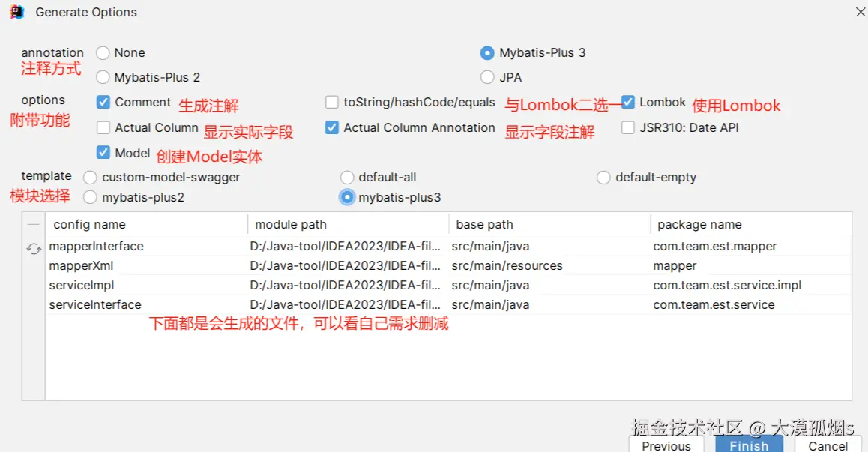Click the base path column header
The height and width of the screenshot is (452, 868).
[x=549, y=224]
